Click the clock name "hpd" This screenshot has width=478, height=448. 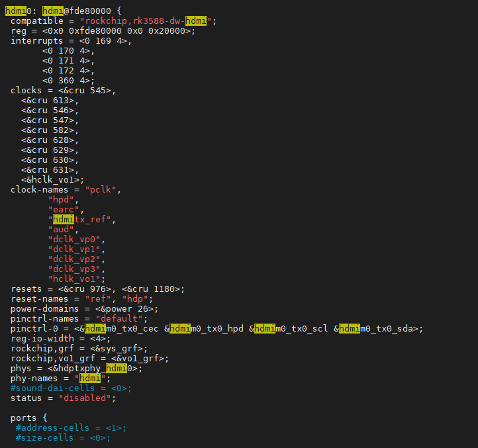(x=61, y=200)
